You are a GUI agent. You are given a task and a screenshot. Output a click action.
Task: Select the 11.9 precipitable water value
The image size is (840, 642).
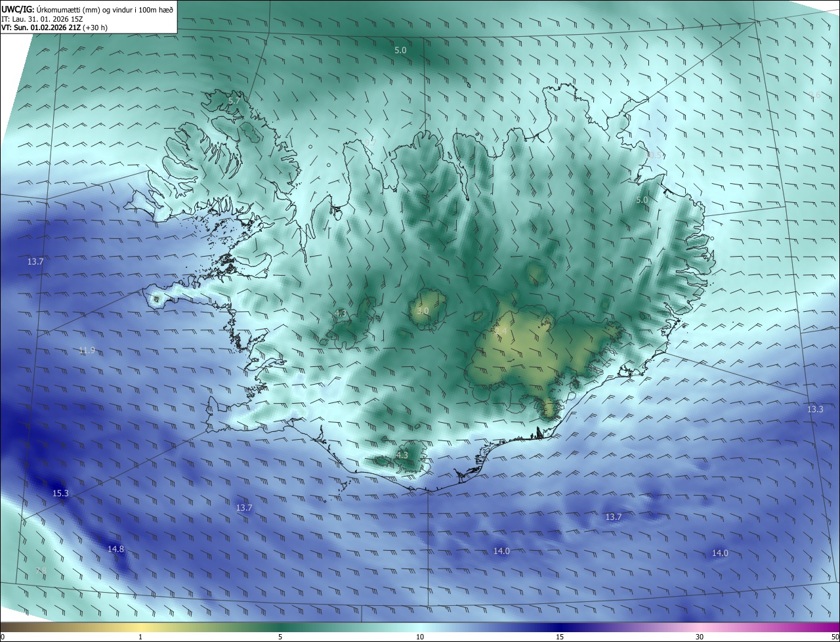click(x=87, y=351)
